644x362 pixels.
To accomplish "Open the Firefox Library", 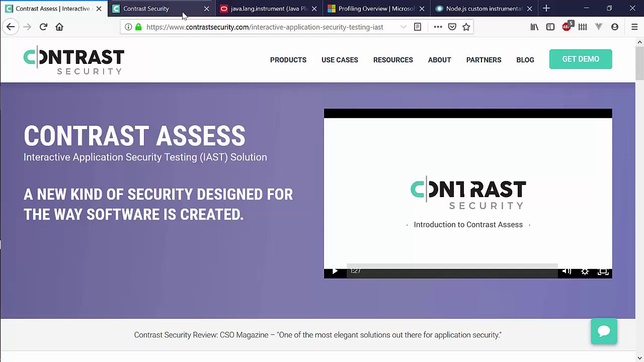I will [x=534, y=27].
